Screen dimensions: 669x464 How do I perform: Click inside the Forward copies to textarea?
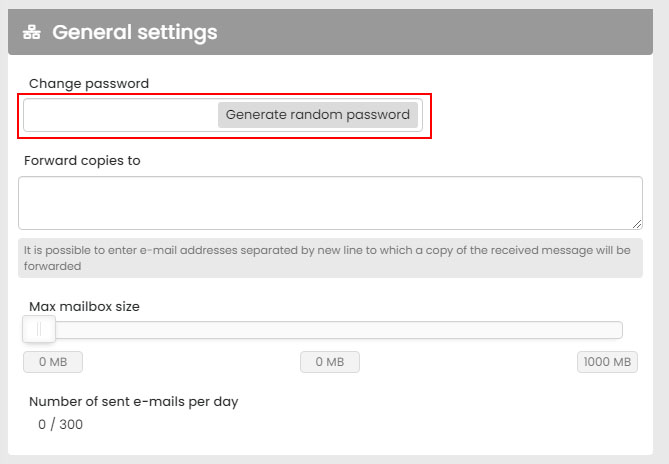coord(330,203)
